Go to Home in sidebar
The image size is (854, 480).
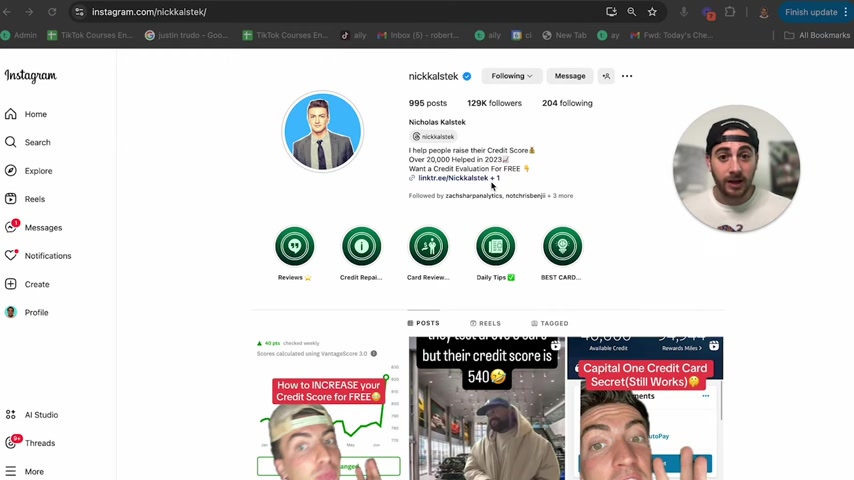[x=26, y=114]
